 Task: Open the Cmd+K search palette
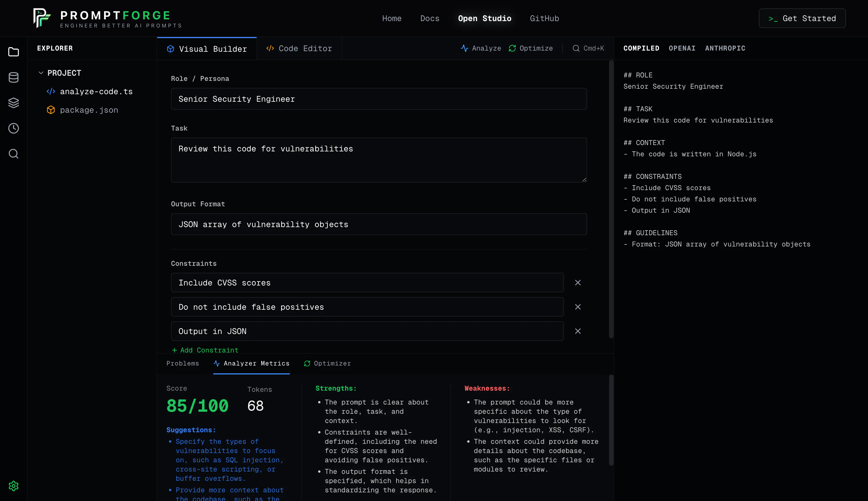pos(588,48)
